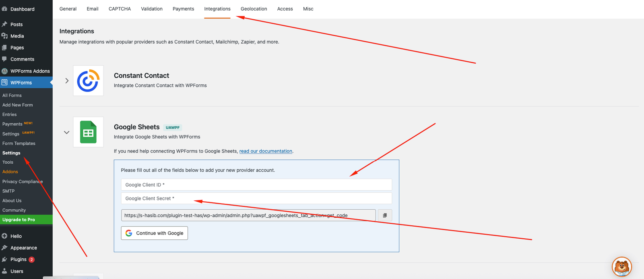Open the read our documentation link
This screenshot has height=279, width=644.
266,151
